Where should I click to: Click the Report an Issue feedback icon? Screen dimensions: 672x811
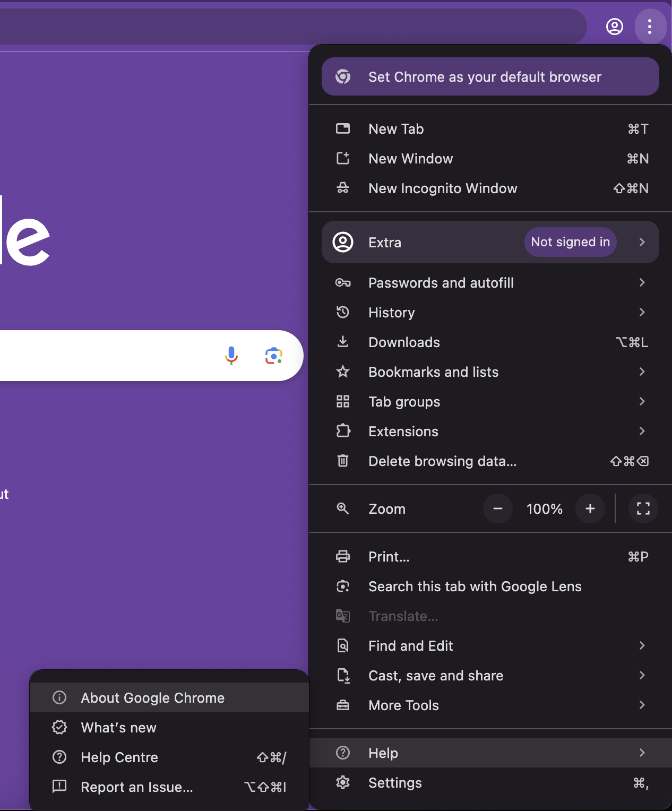[59, 786]
